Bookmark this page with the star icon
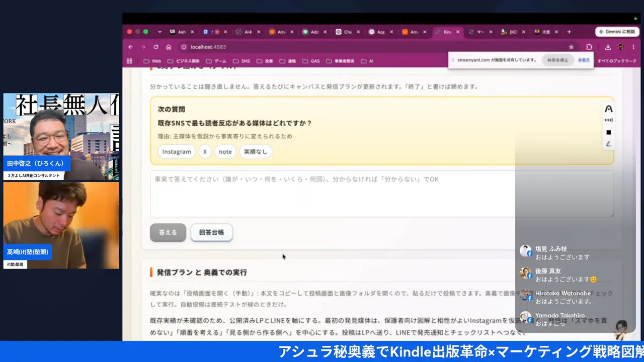644x362 pixels. [x=571, y=47]
